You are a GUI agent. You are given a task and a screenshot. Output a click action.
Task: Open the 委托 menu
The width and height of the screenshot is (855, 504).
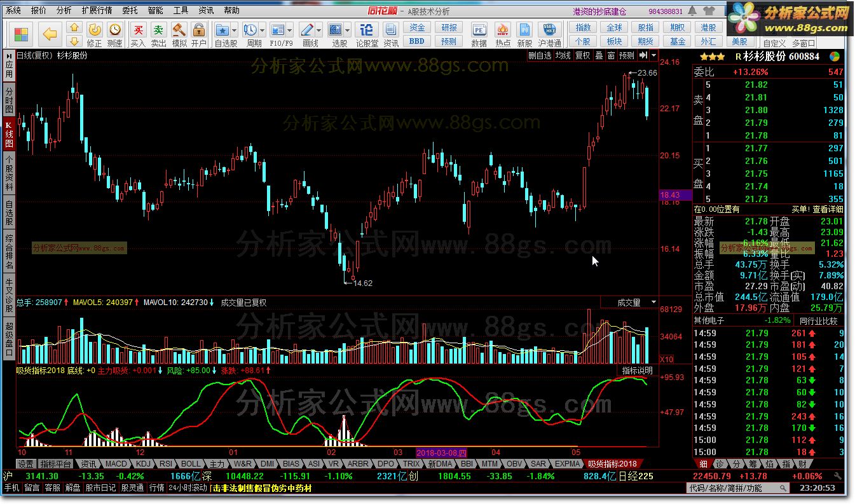(130, 10)
